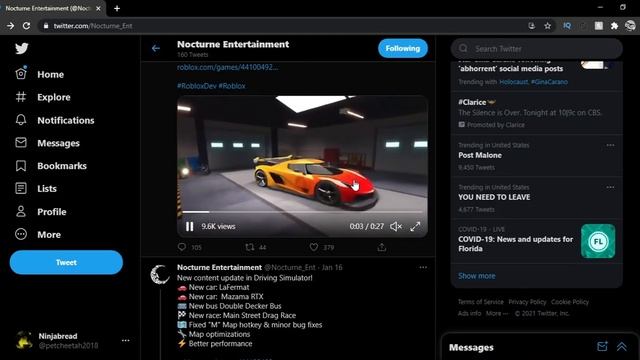Compose a new message in Messages drawer
640x360 pixels.
pyautogui.click(x=602, y=347)
